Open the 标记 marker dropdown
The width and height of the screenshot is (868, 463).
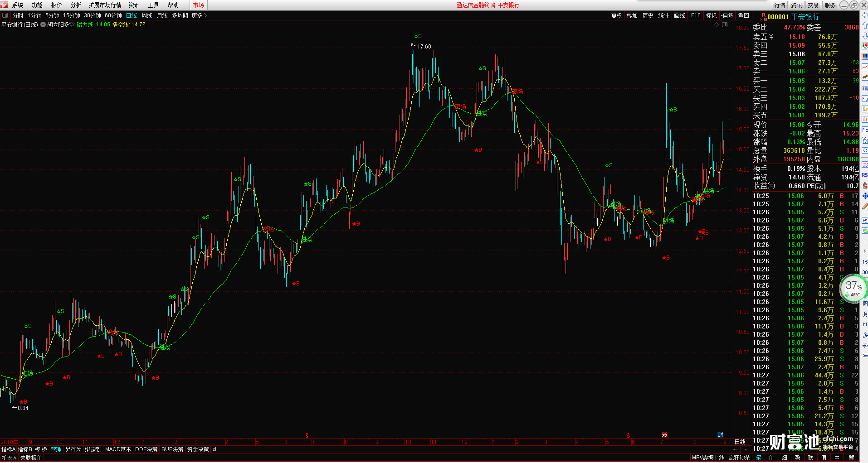pyautogui.click(x=712, y=15)
